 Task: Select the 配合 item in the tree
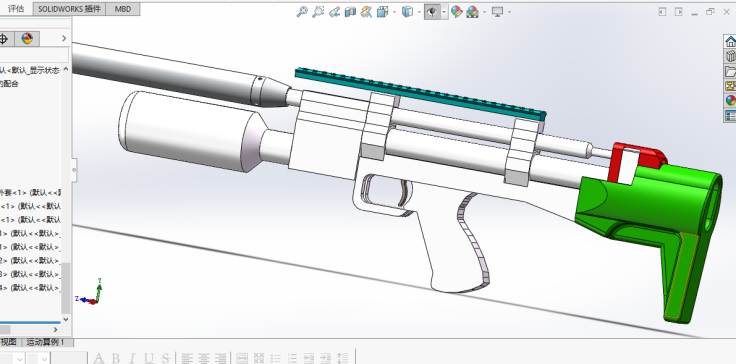(x=9, y=84)
